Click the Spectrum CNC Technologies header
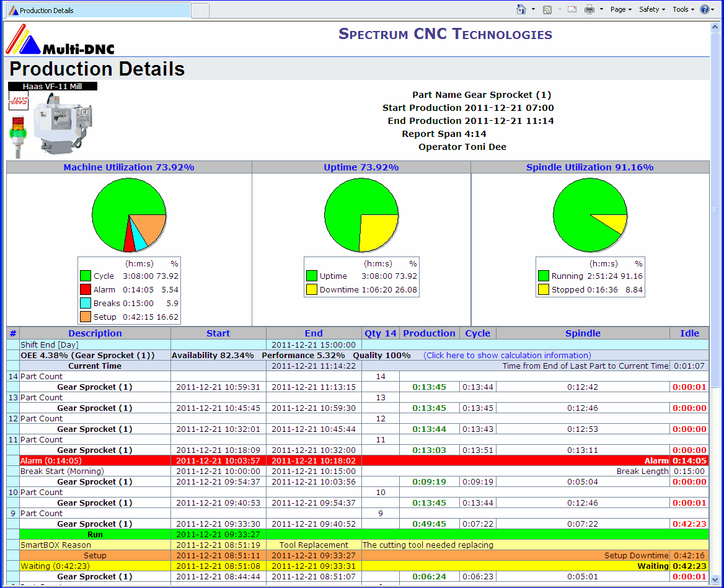This screenshot has width=724, height=588. [x=446, y=34]
